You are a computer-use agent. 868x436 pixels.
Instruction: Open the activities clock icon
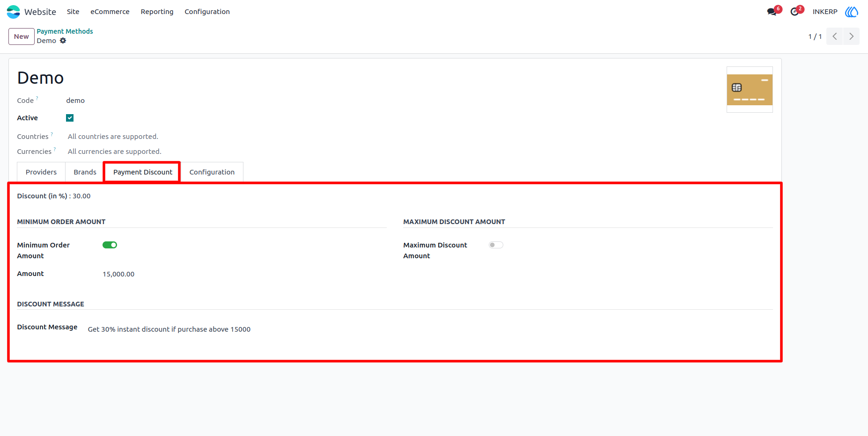coord(794,12)
